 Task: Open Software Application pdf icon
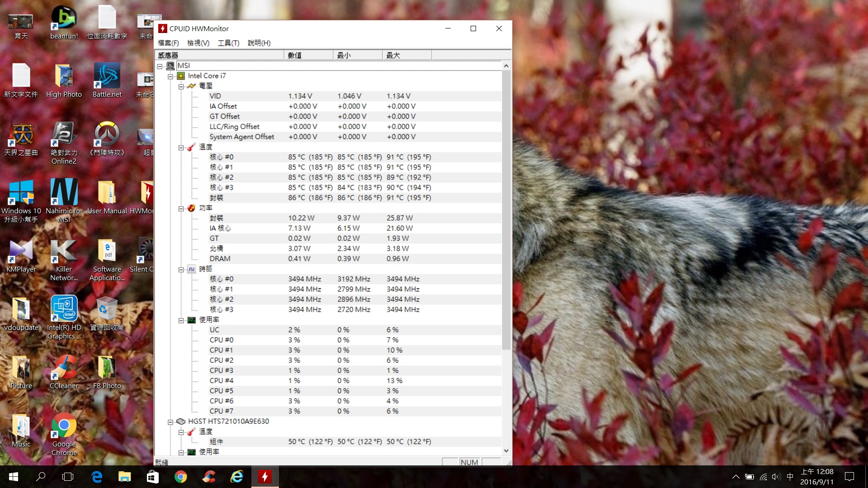point(107,259)
